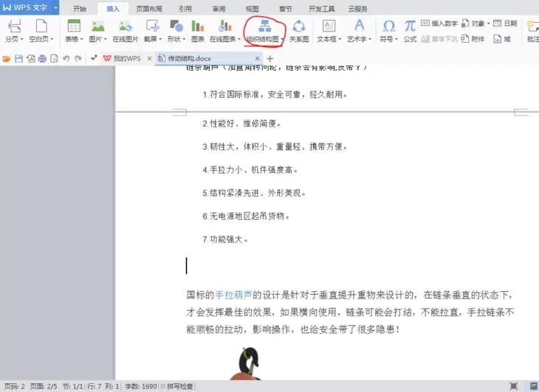
Task: Insert a chart with the 图表 icon
Action: point(197,31)
